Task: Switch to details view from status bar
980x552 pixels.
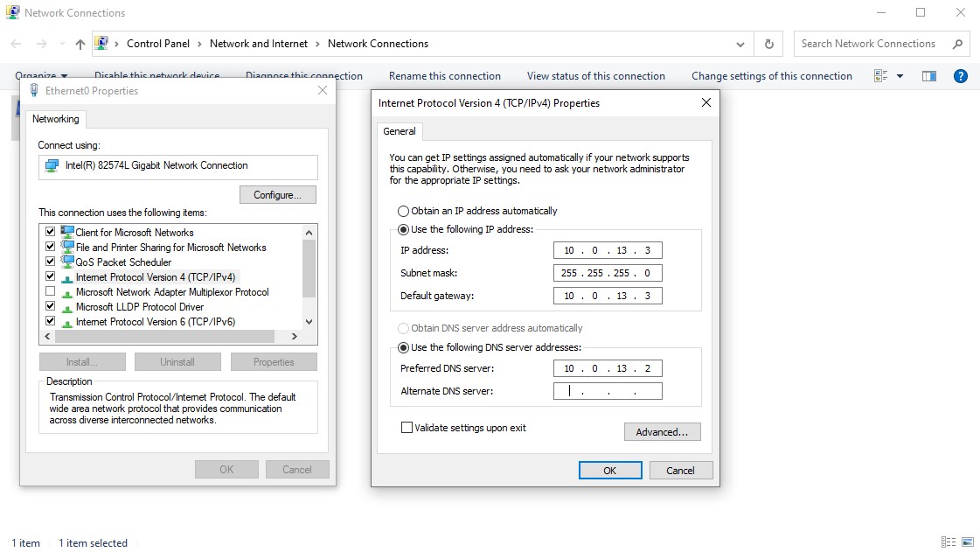Action: click(x=949, y=542)
